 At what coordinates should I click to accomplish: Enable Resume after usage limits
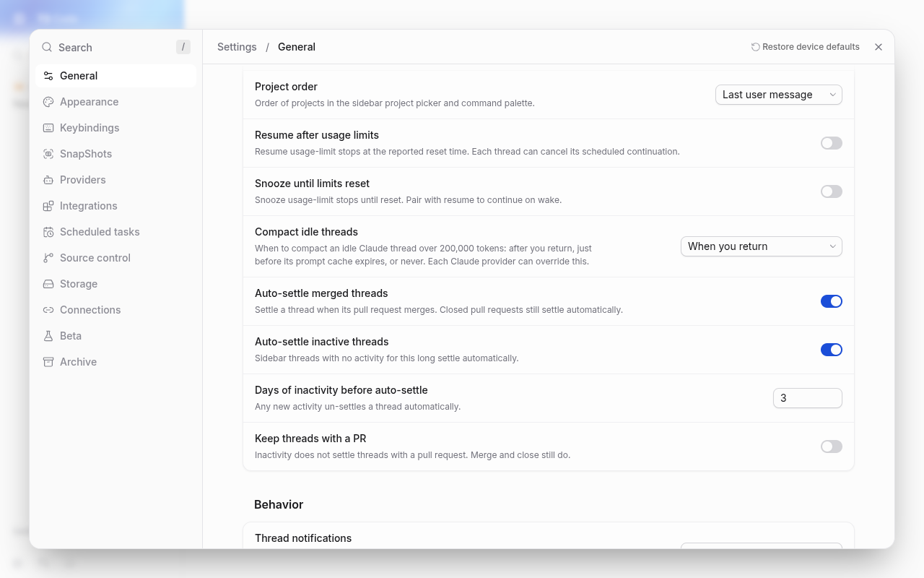(x=832, y=143)
